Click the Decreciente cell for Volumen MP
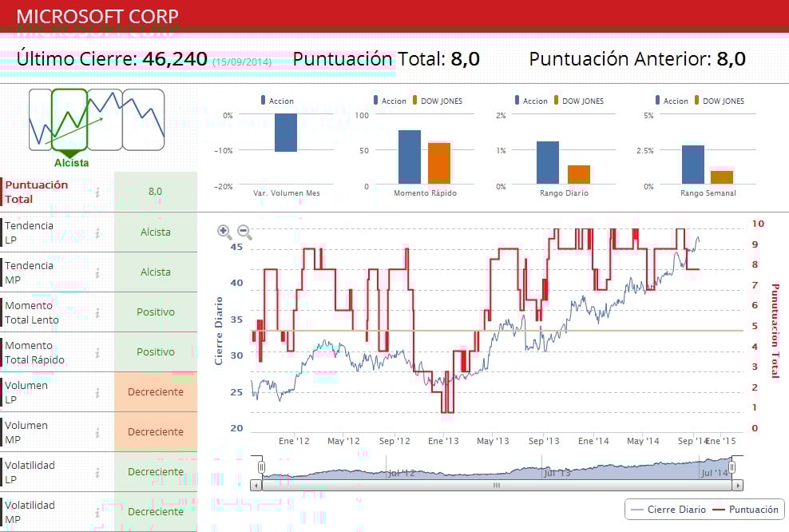 156,432
